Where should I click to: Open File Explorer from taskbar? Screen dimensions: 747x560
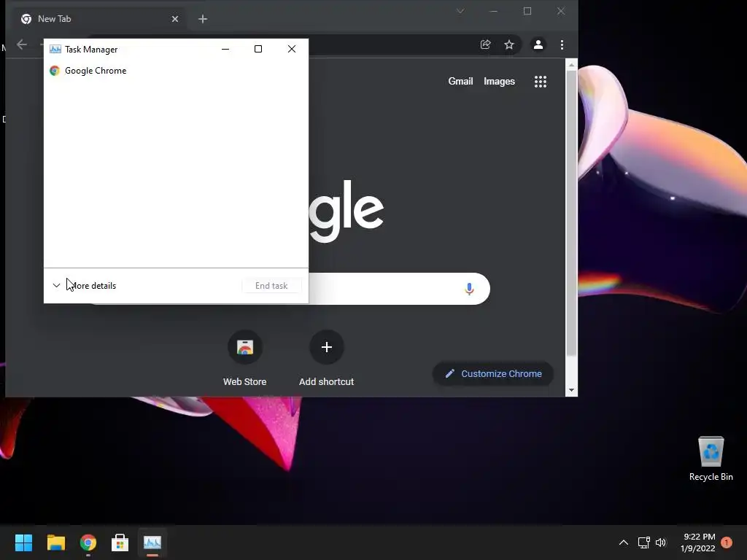pyautogui.click(x=55, y=542)
